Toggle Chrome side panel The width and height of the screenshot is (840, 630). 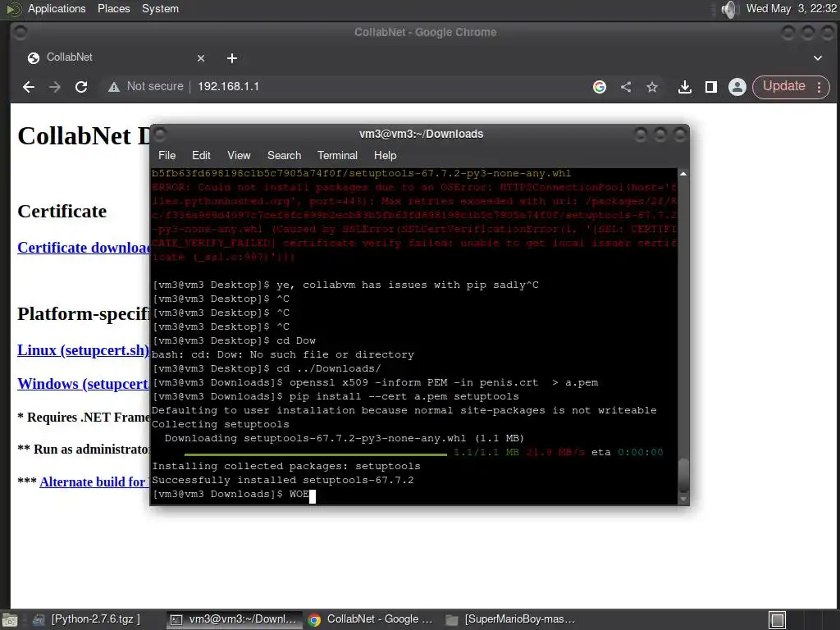click(x=711, y=87)
